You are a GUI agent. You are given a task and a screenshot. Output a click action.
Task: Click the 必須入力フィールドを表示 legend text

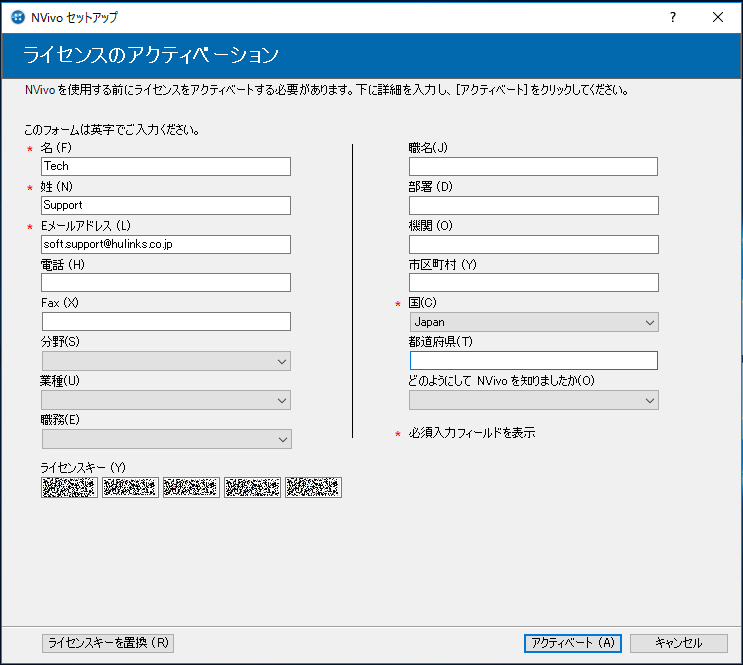click(x=472, y=433)
